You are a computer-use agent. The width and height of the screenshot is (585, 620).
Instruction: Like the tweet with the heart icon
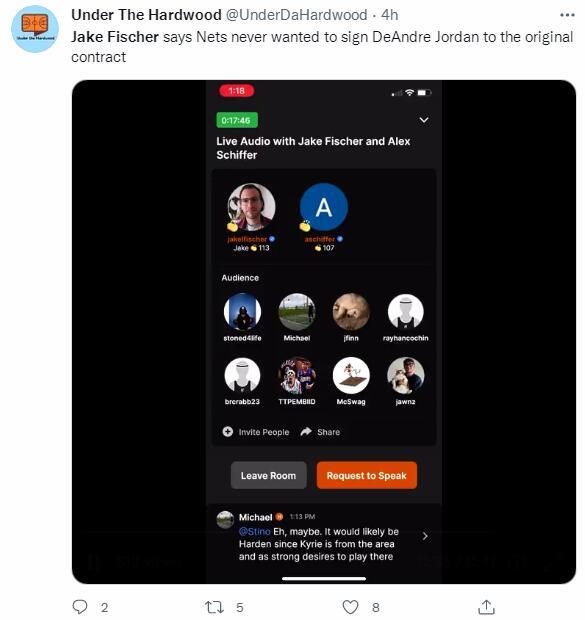[x=350, y=607]
